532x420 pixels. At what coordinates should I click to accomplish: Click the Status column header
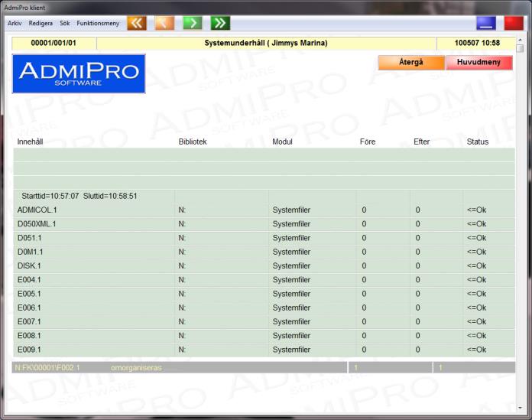tap(478, 142)
